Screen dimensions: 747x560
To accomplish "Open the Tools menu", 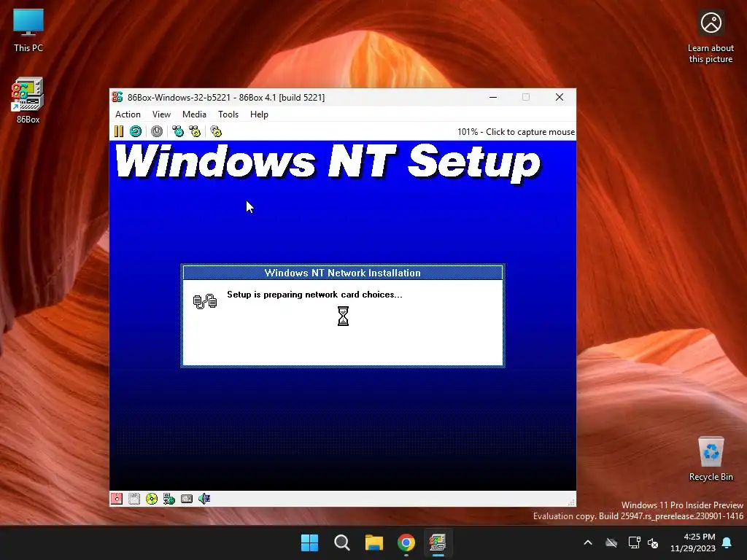I will pyautogui.click(x=228, y=114).
